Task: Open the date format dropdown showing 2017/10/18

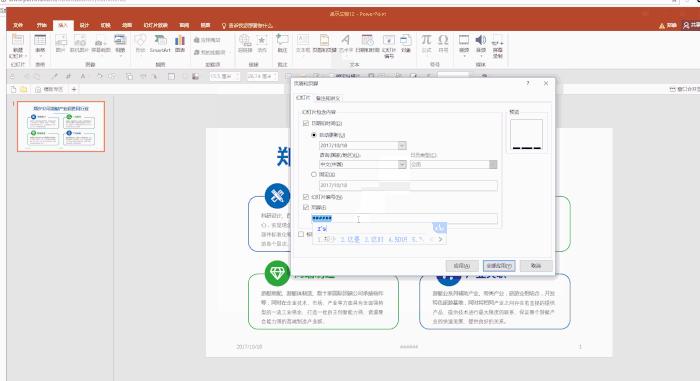Action: coord(402,146)
